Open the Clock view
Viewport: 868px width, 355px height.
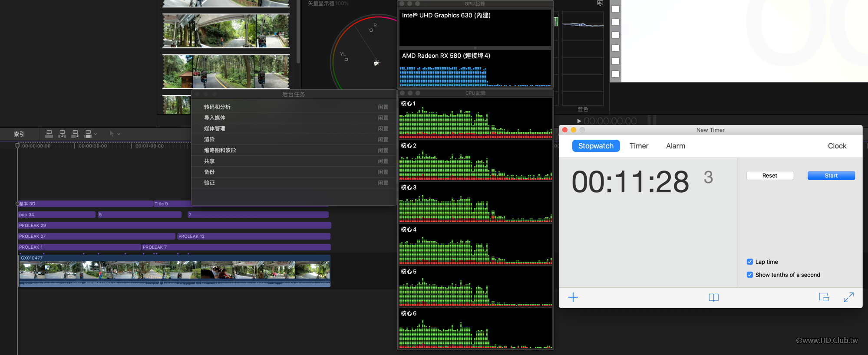pos(837,146)
